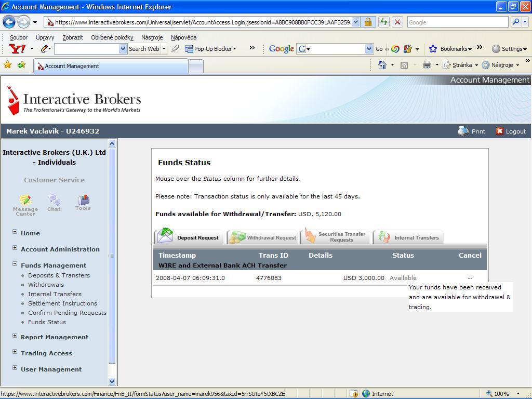Screen dimensions: 532x399
Task: Click the Google toolbar swirl icon
Action: click(x=395, y=49)
